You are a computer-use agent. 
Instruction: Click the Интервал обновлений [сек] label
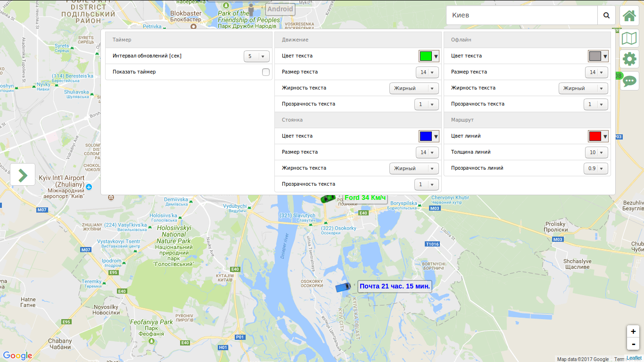pyautogui.click(x=147, y=56)
